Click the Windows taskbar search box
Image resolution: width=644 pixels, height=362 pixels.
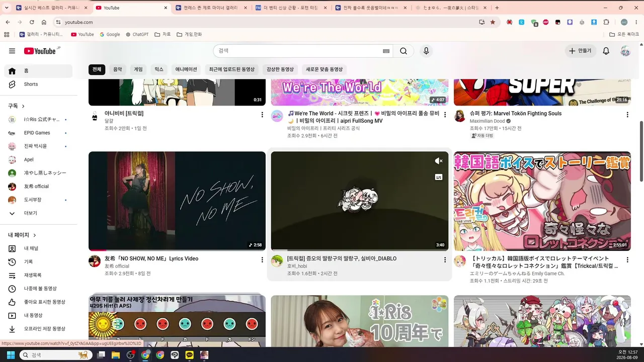click(x=56, y=355)
